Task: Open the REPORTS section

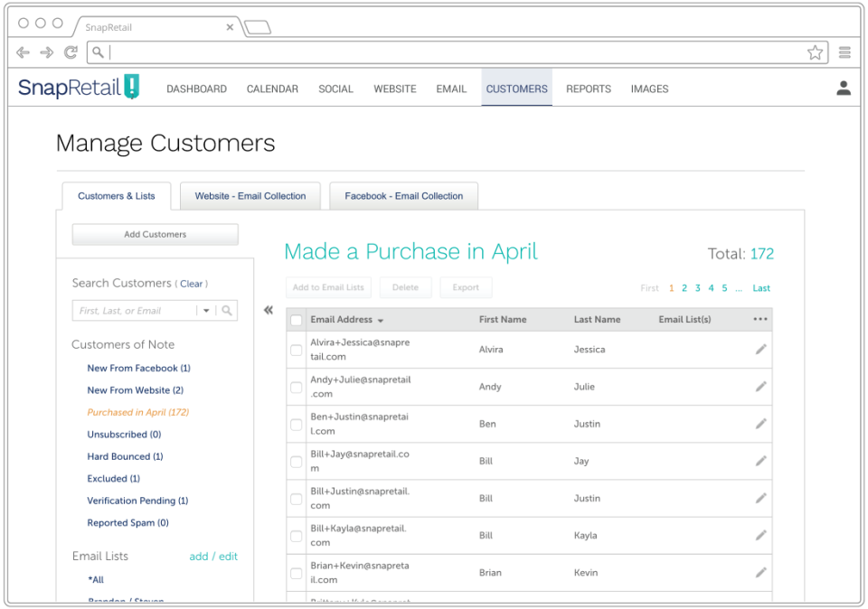Action: coord(589,89)
